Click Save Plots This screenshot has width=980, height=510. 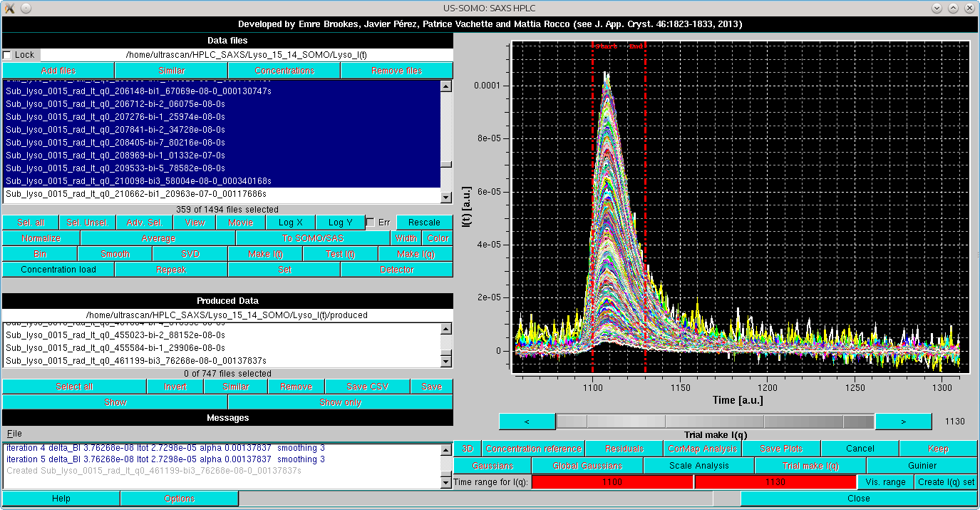780,449
